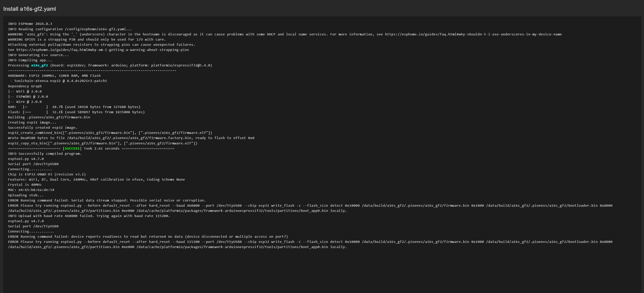The image size is (644, 293).
Task: Select the "Chip is ESP32-D0WD-V3" line
Action: (47, 174)
